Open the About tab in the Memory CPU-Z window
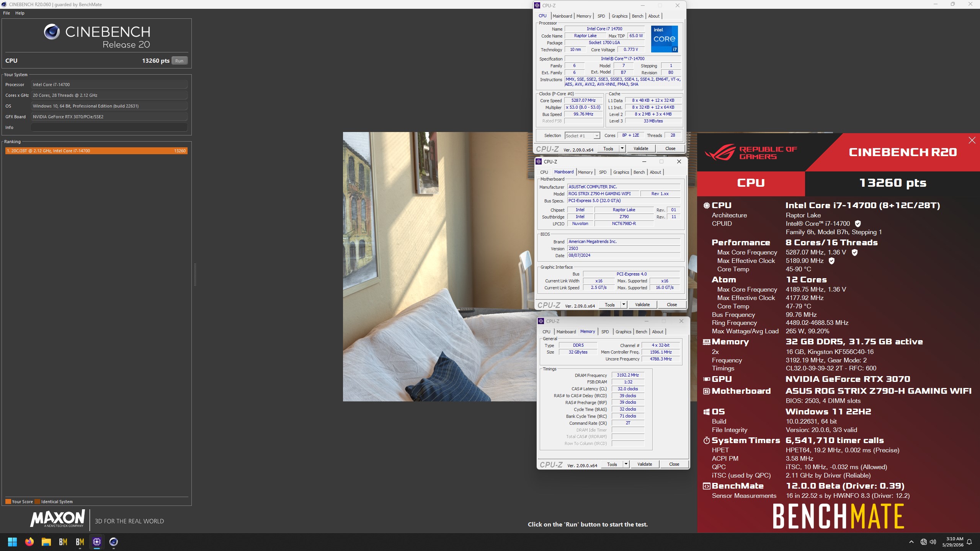Viewport: 980px width, 551px height. tap(658, 332)
